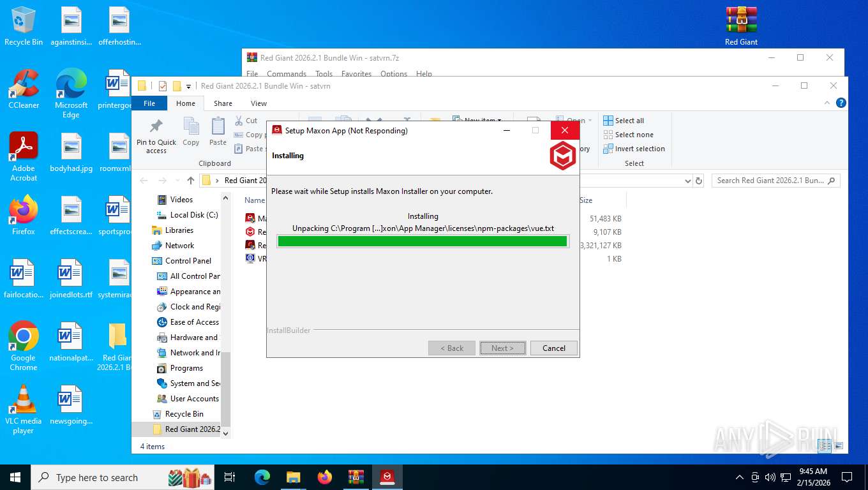Launch Firefox from the desktop shortcut
Viewport: 868px width, 490px height.
[24, 216]
